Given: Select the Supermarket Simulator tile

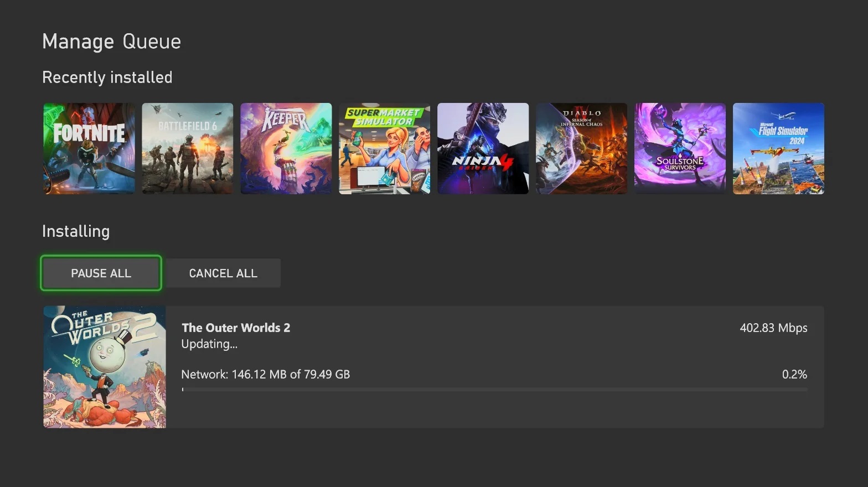Looking at the screenshot, I should 385,148.
